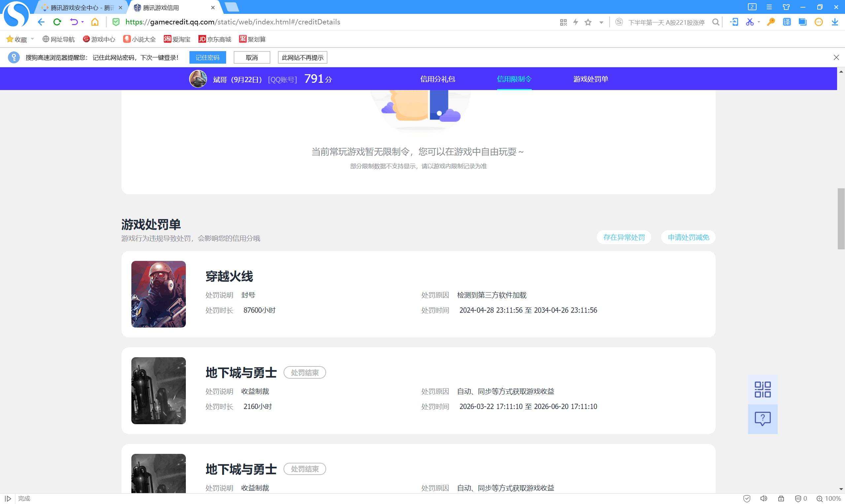Image resolution: width=845 pixels, height=504 pixels.
Task: Open 信用分礼包 tab
Action: pyautogui.click(x=438, y=79)
